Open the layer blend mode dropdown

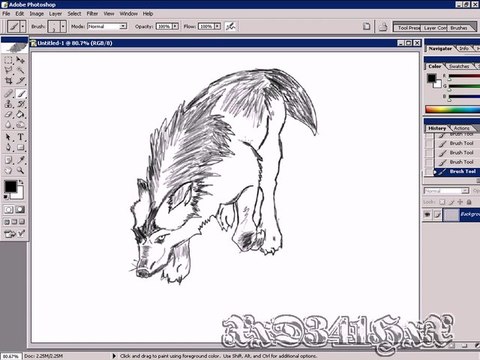[x=465, y=191]
